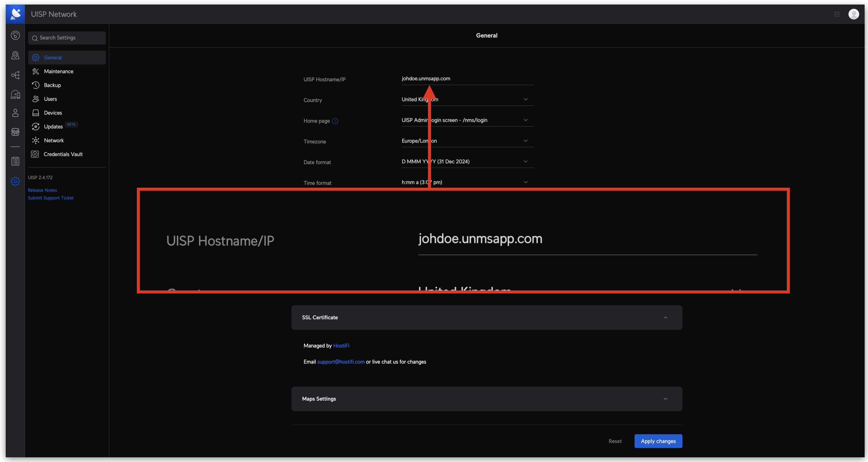The height and width of the screenshot is (462, 868).
Task: Open the logs list icon in rail
Action: (15, 161)
